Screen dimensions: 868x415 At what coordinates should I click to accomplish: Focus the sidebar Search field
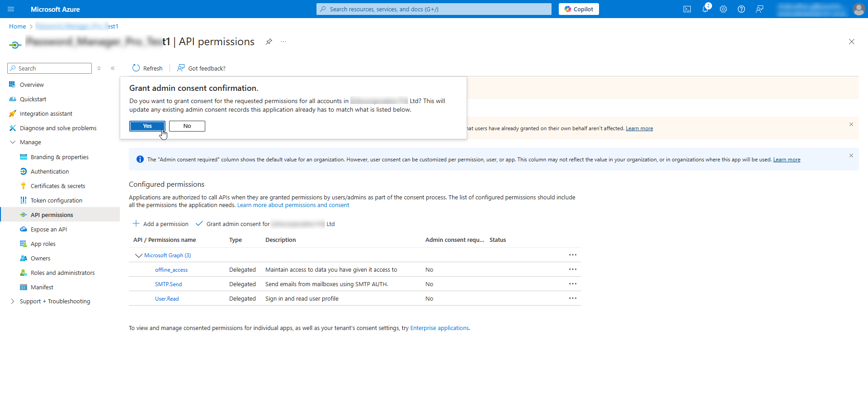pos(50,68)
